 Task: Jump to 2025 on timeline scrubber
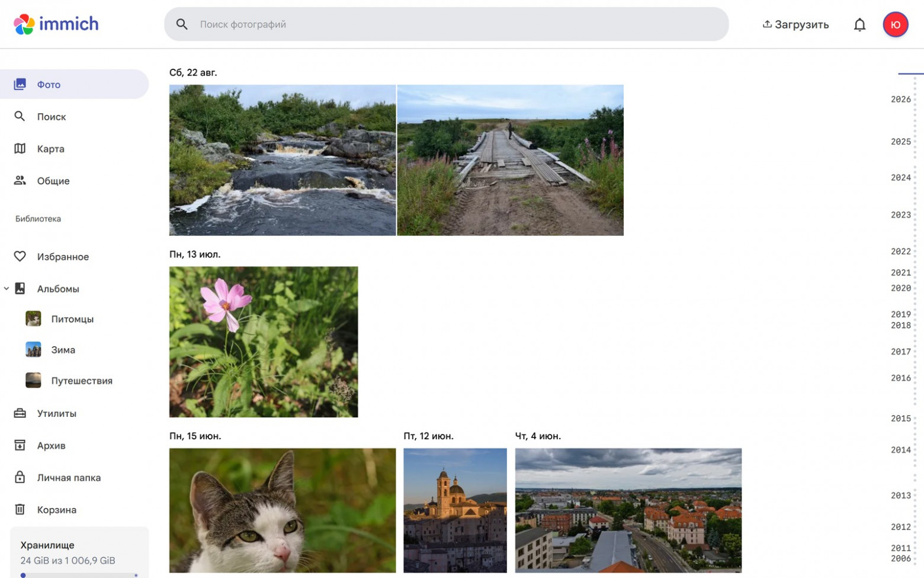(x=901, y=141)
